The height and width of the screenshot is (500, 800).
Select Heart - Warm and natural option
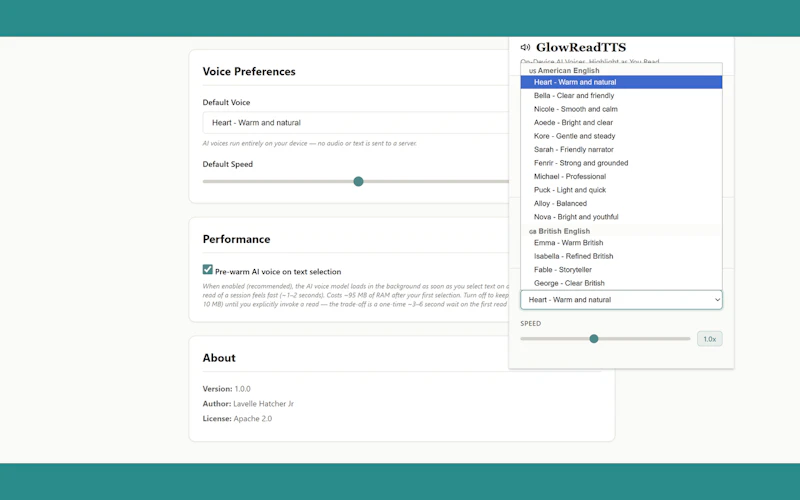click(621, 82)
